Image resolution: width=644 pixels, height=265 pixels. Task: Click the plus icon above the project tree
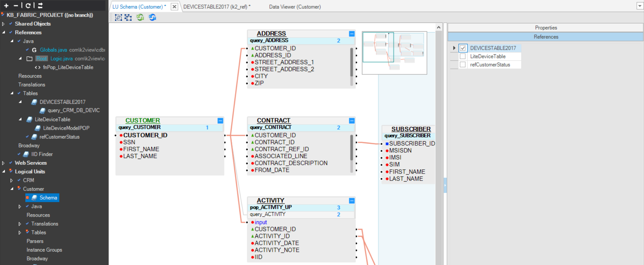tap(6, 6)
